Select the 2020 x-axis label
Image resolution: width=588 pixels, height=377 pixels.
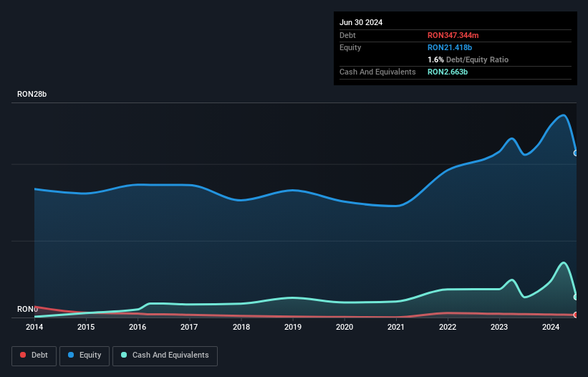[x=344, y=327]
